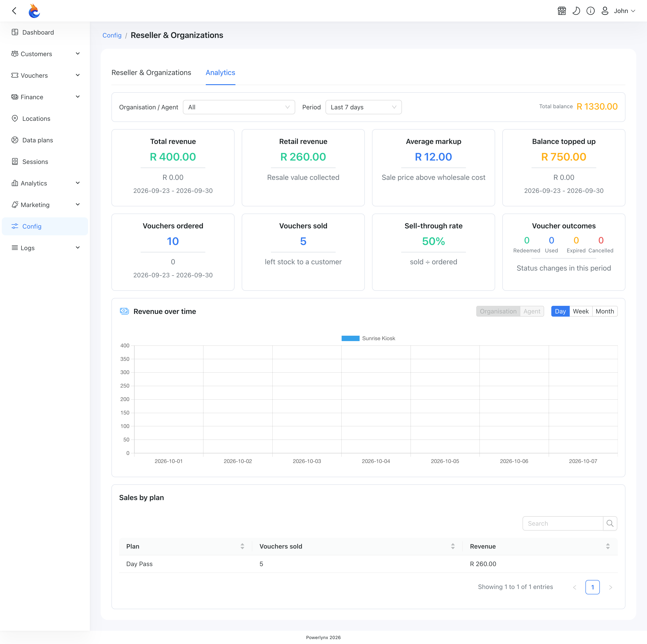Screen dimensions: 647x644
Task: Go to pagination page 1
Action: pos(592,587)
